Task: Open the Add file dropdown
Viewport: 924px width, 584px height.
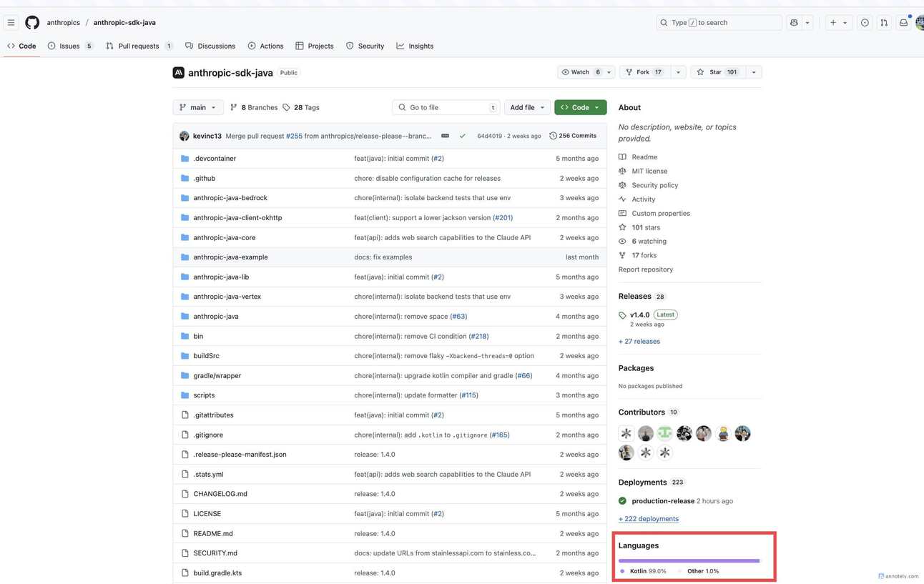Action: click(528, 107)
